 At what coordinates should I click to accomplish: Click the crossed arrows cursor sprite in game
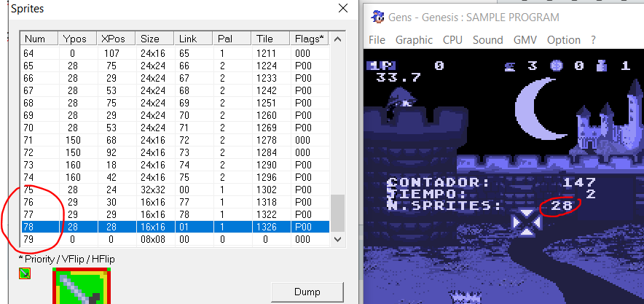pyautogui.click(x=525, y=222)
